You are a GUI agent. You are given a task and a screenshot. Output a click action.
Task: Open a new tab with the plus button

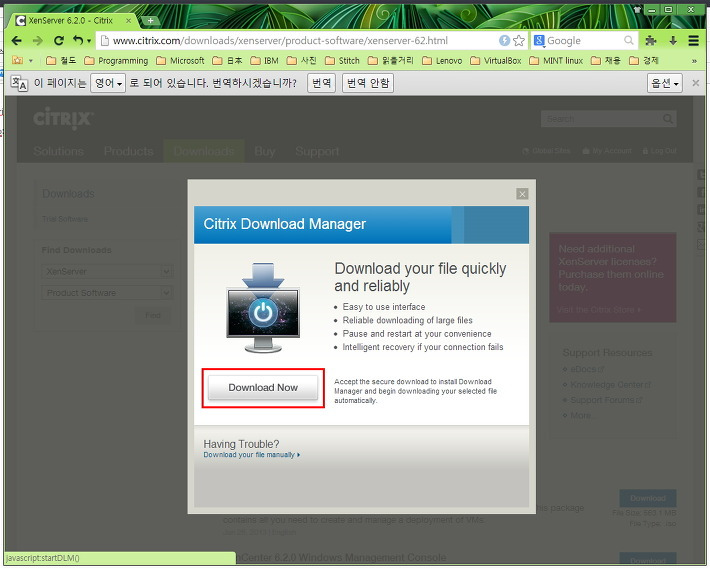point(150,20)
